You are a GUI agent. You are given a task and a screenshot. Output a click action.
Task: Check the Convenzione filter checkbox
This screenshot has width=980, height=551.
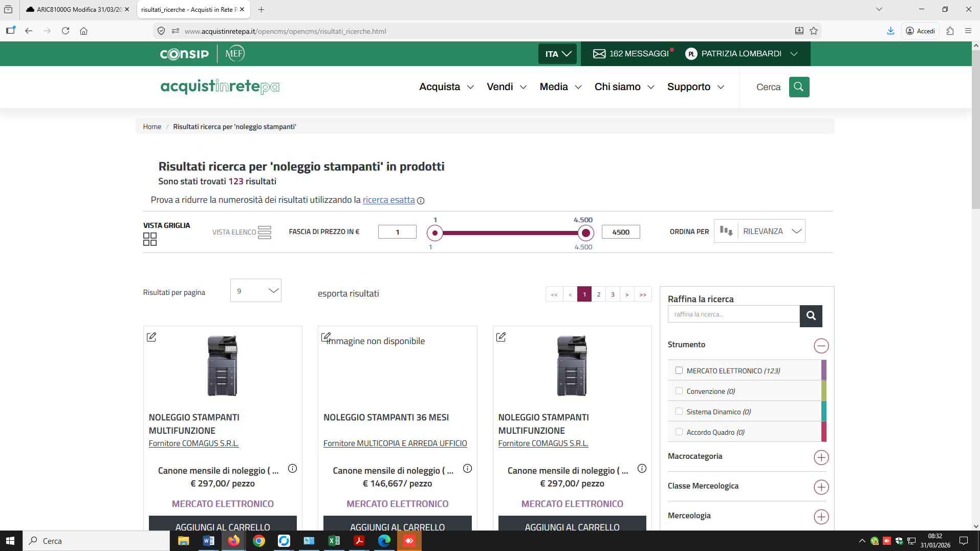coord(679,391)
